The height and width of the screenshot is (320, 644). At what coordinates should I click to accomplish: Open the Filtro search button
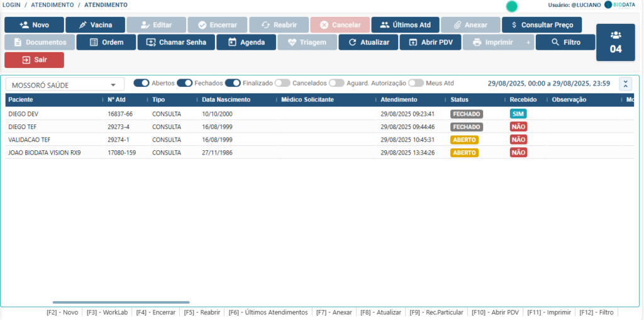565,43
